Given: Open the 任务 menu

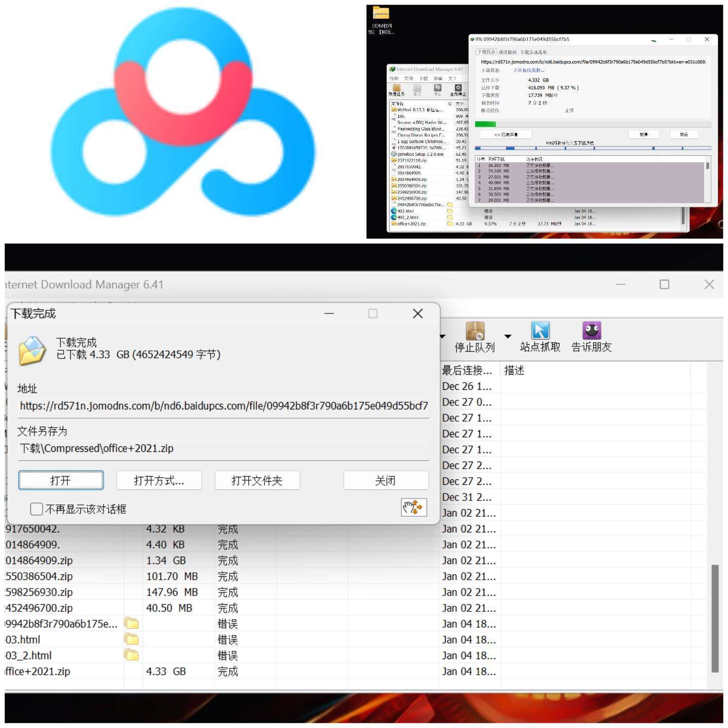Looking at the screenshot, I should (394, 78).
